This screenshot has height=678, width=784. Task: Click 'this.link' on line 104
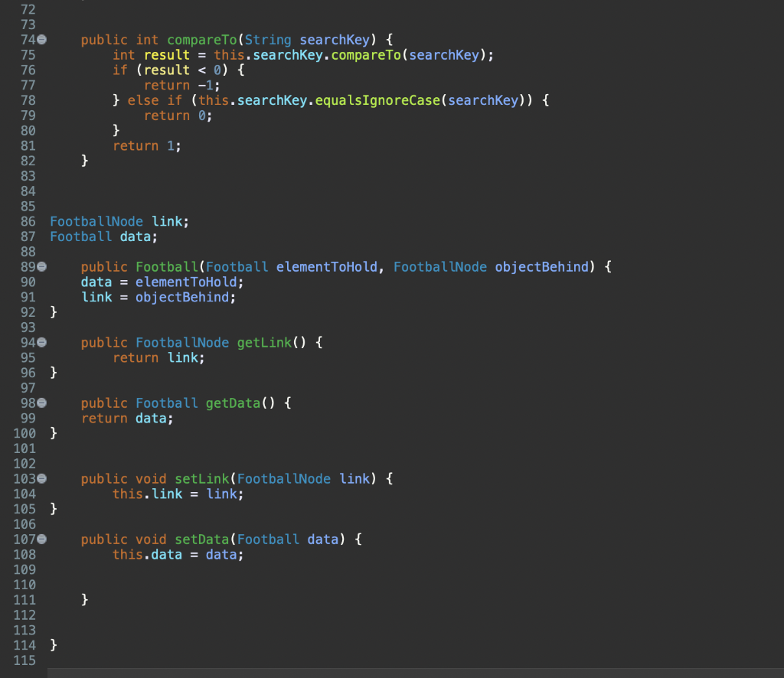148,494
